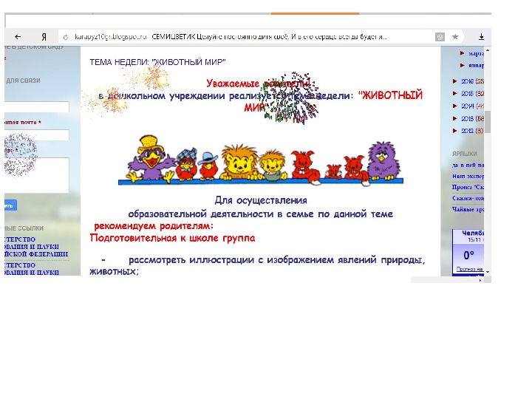Expand the 2015 blog archive
This screenshot has height=399, width=532.
point(455,93)
